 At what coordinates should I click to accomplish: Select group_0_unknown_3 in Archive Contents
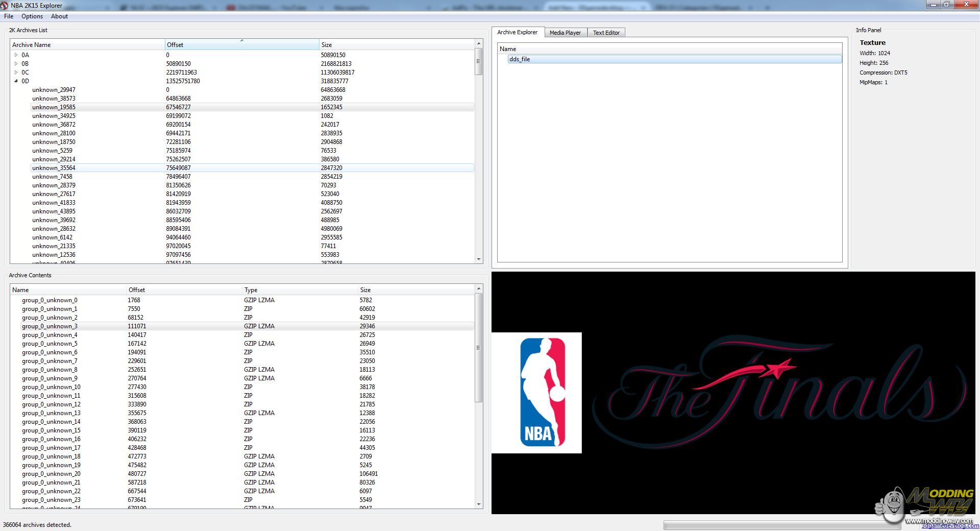pyautogui.click(x=50, y=326)
